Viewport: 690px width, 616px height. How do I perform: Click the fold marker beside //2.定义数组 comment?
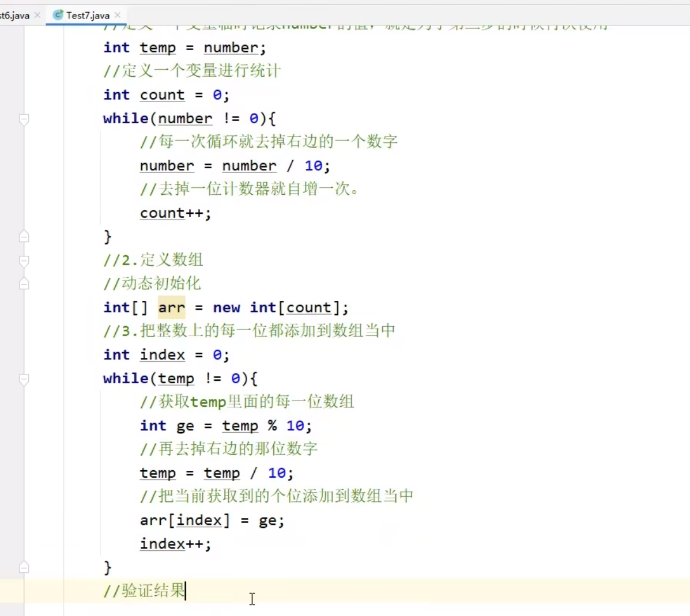[24, 260]
